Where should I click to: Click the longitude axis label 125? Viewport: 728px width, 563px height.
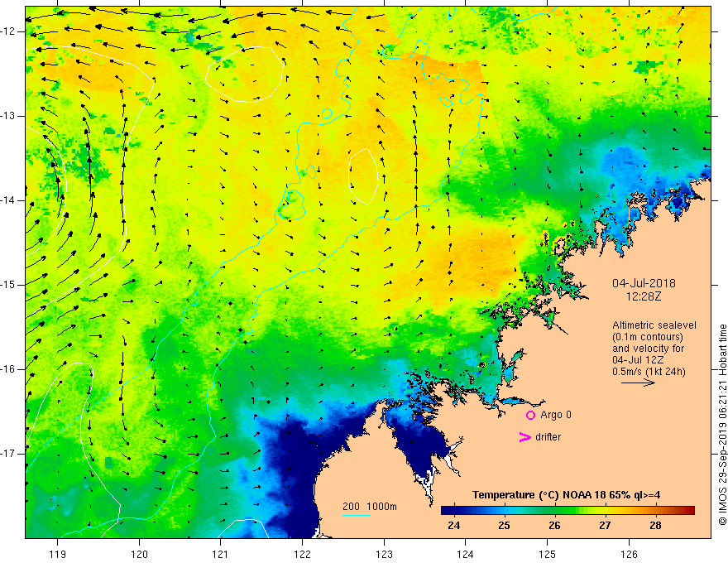548,554
